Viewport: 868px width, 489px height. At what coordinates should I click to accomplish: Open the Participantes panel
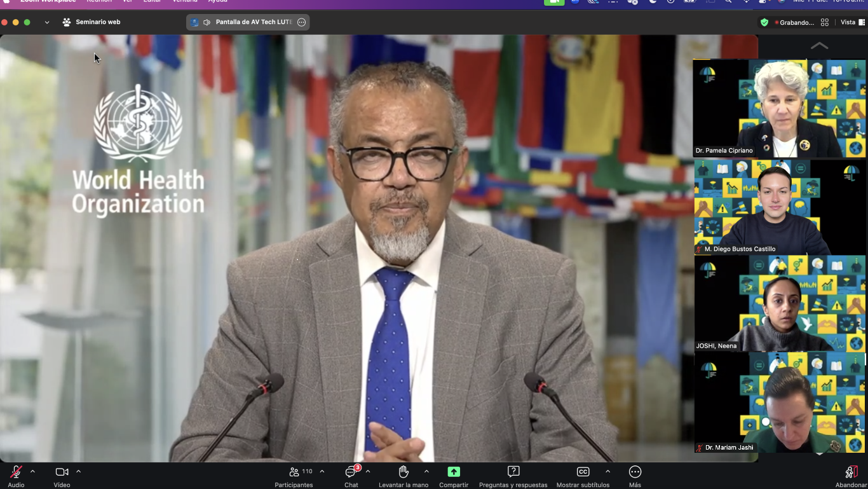point(294,472)
